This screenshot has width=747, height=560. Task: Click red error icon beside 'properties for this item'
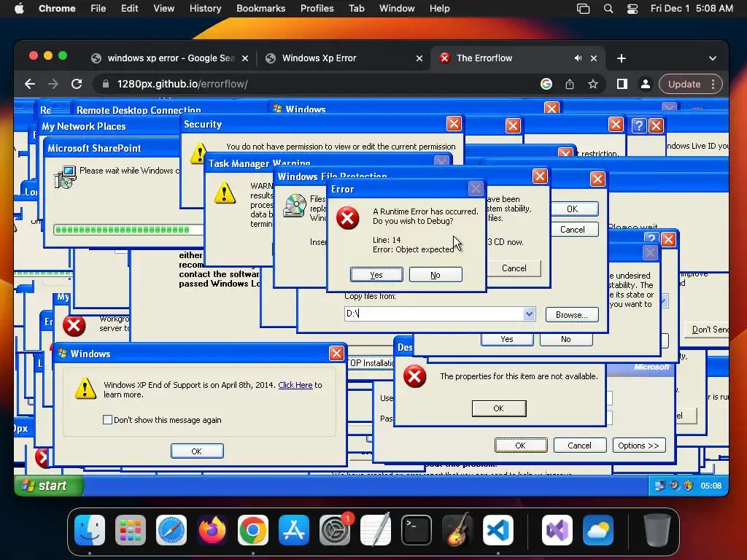(x=414, y=376)
